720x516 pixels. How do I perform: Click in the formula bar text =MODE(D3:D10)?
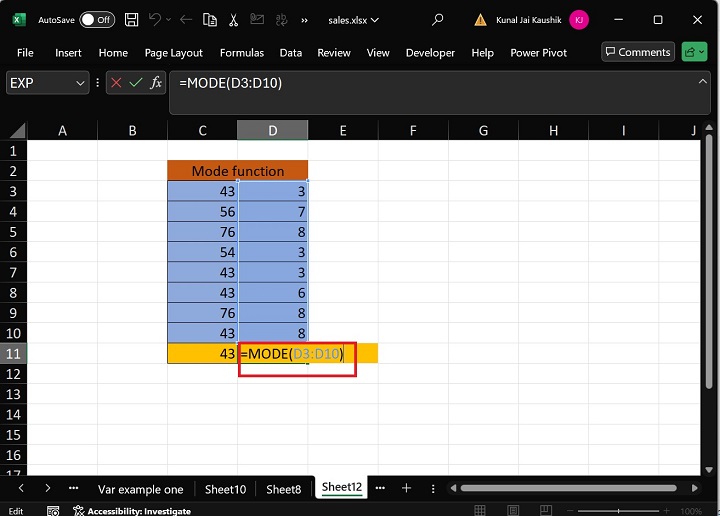(231, 83)
